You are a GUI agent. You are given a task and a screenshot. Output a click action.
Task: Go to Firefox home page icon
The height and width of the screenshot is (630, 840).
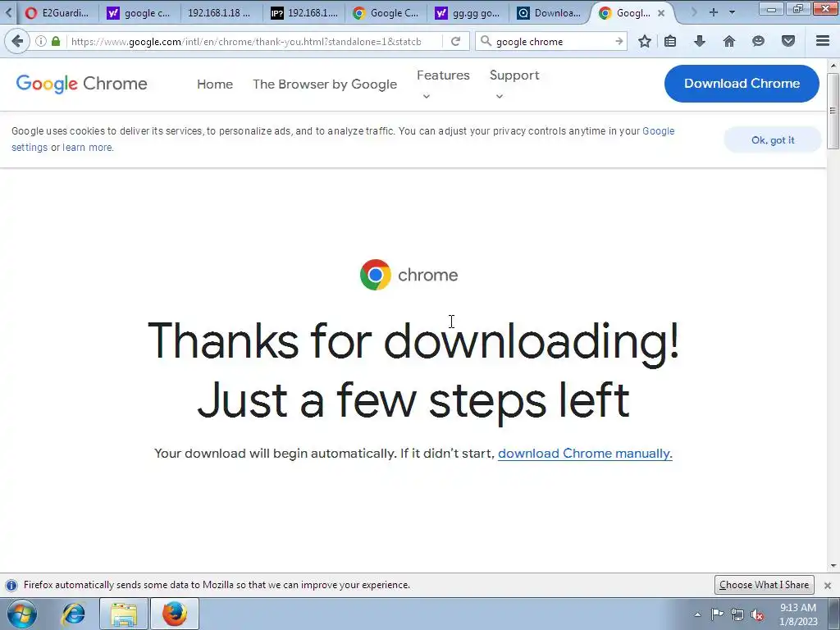729,41
